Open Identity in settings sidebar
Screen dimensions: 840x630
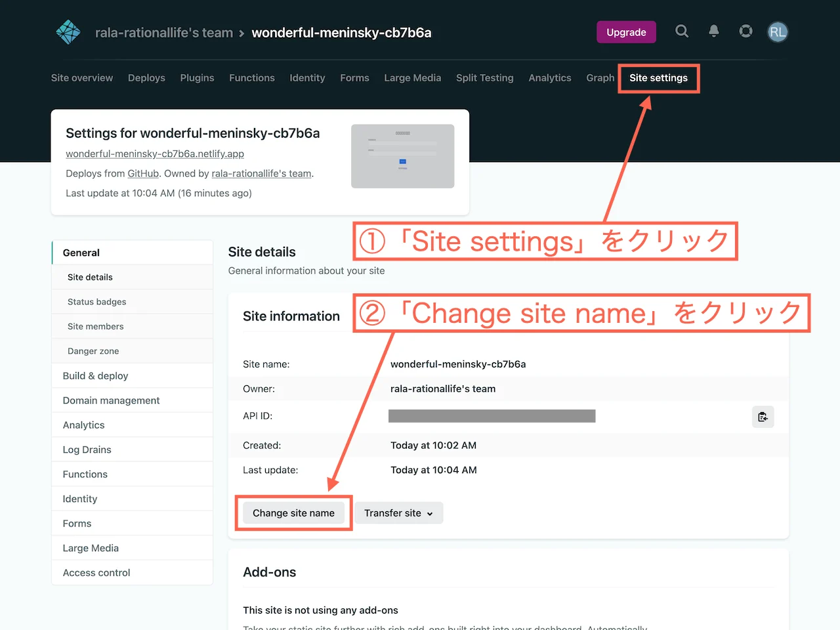133,499
